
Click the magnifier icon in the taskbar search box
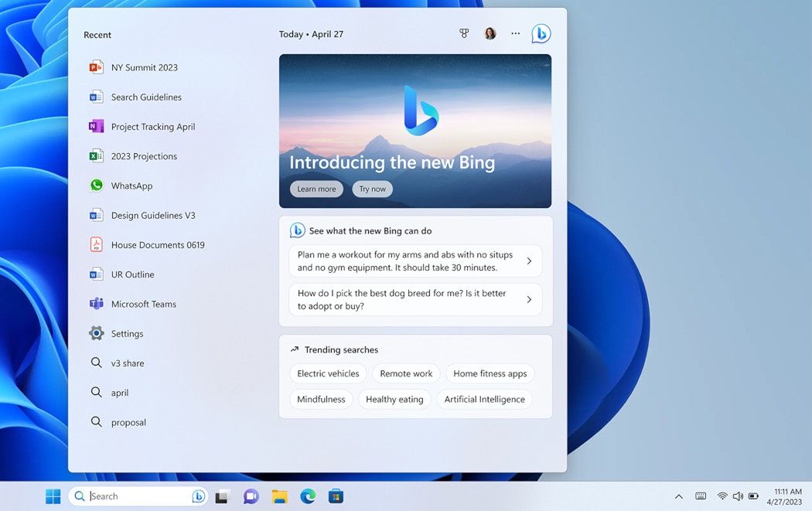point(79,496)
